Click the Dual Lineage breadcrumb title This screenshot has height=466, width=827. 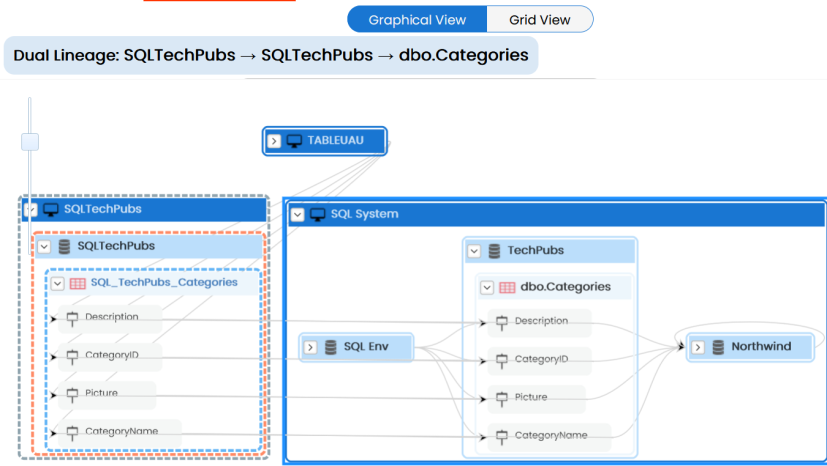pos(271,55)
